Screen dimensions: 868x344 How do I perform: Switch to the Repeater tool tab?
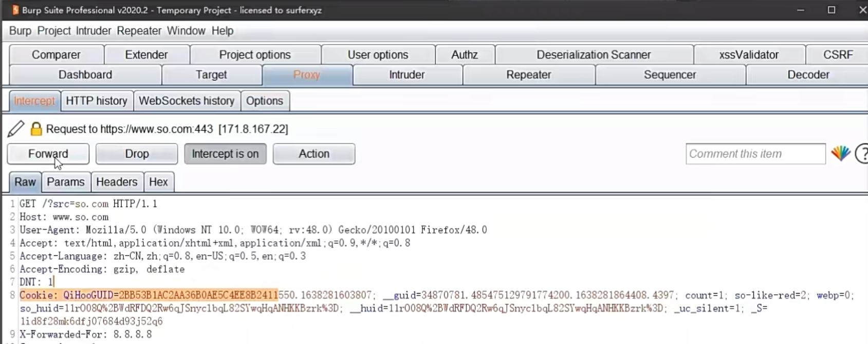[529, 75]
